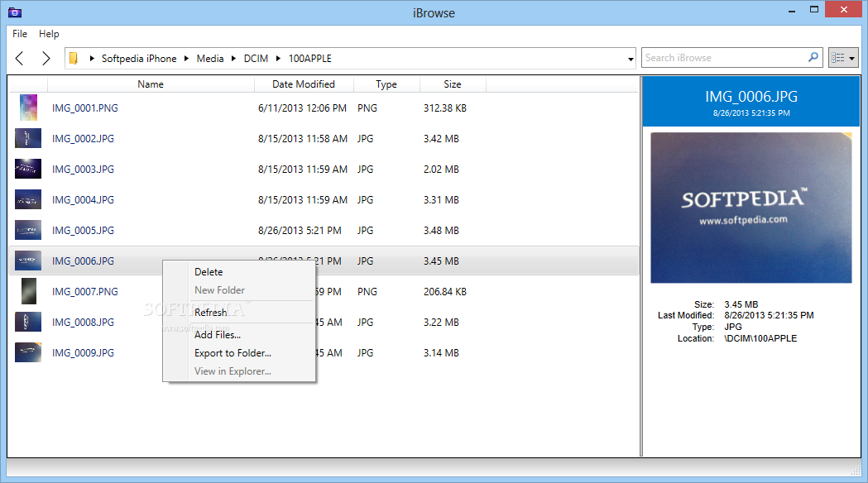Navigate to Softpedia iPhone breadcrumb

[139, 58]
